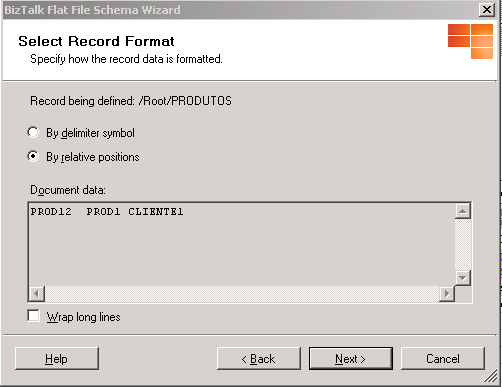This screenshot has width=502, height=387.
Task: Click the down arrow of Document data scrollbar
Action: [463, 278]
